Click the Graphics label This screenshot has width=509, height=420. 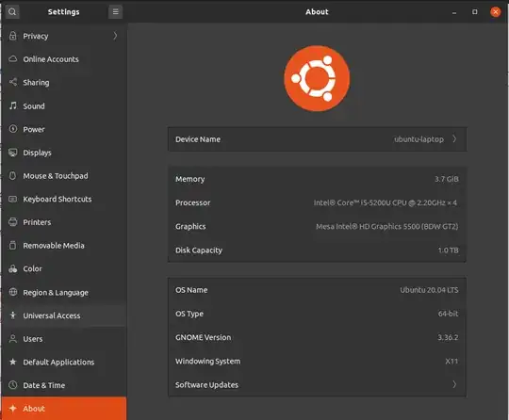click(x=190, y=226)
